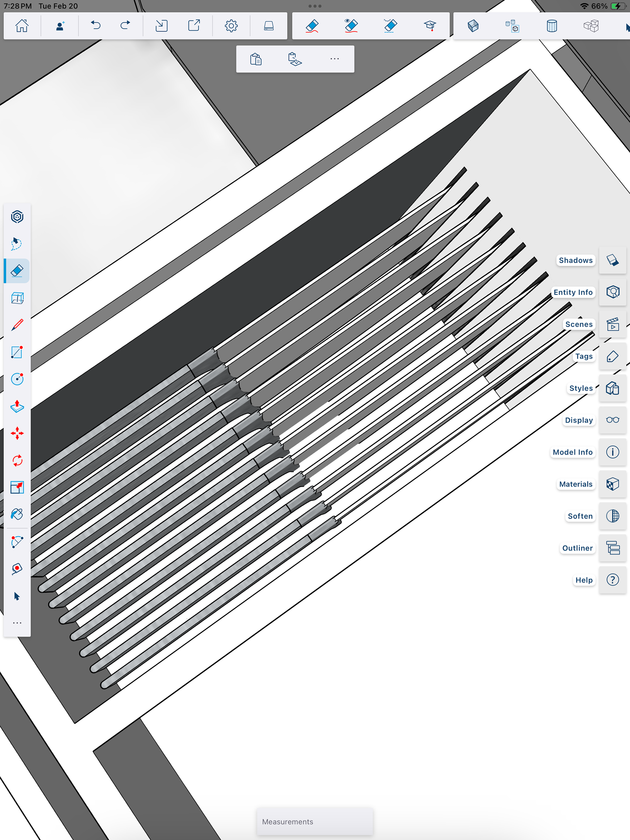Image resolution: width=630 pixels, height=840 pixels.
Task: Open the Materials panel
Action: click(x=613, y=484)
